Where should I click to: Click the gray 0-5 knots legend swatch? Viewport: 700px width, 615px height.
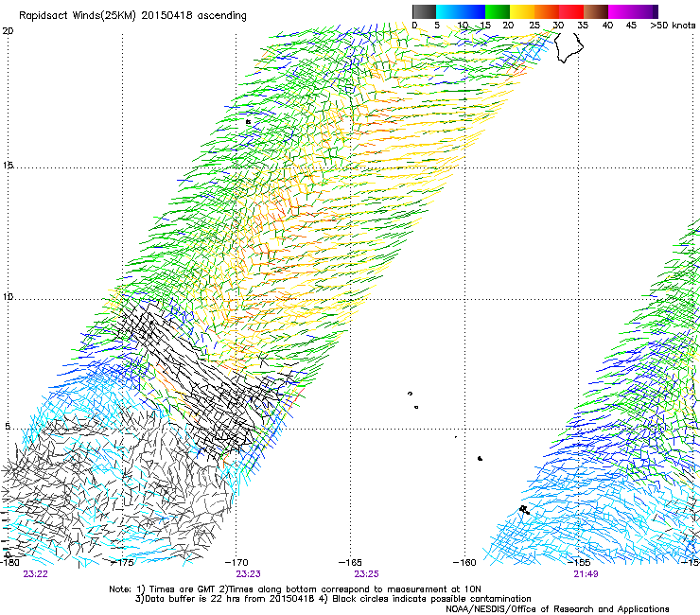click(x=424, y=11)
